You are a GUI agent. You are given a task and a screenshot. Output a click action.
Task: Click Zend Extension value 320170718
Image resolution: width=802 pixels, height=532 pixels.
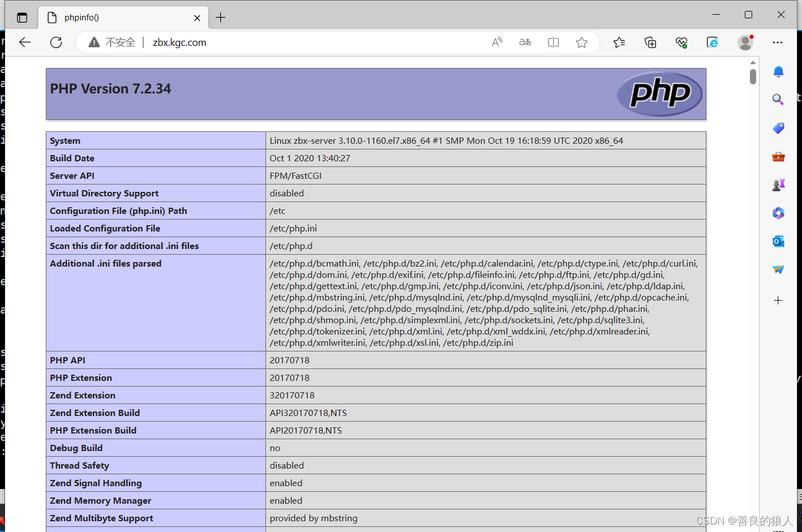292,396
